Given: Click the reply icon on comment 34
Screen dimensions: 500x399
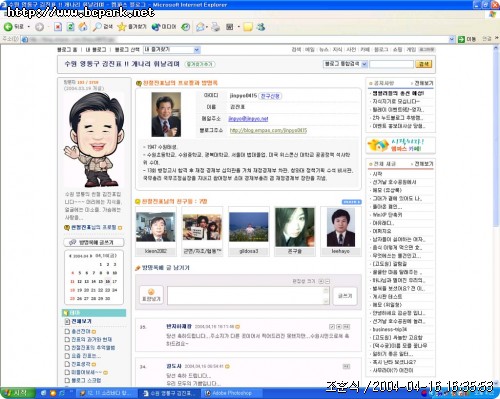Looking at the screenshot, I should 346,366.
